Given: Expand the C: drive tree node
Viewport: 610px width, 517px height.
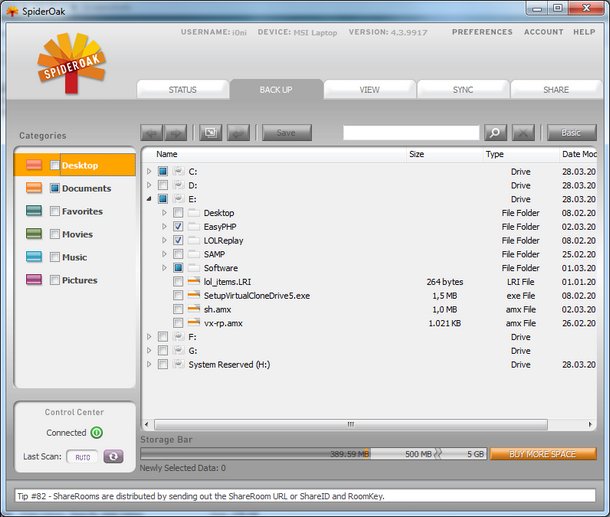Looking at the screenshot, I should point(149,171).
